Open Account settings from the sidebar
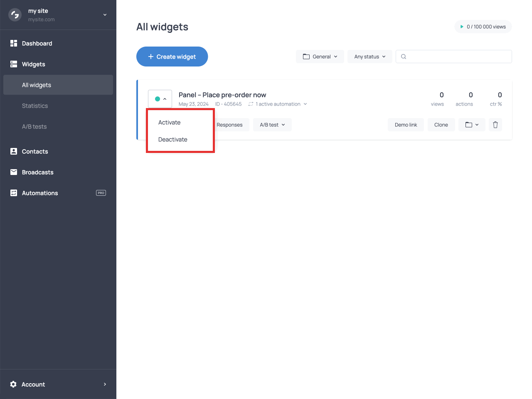Image resolution: width=532 pixels, height=399 pixels. (33, 384)
